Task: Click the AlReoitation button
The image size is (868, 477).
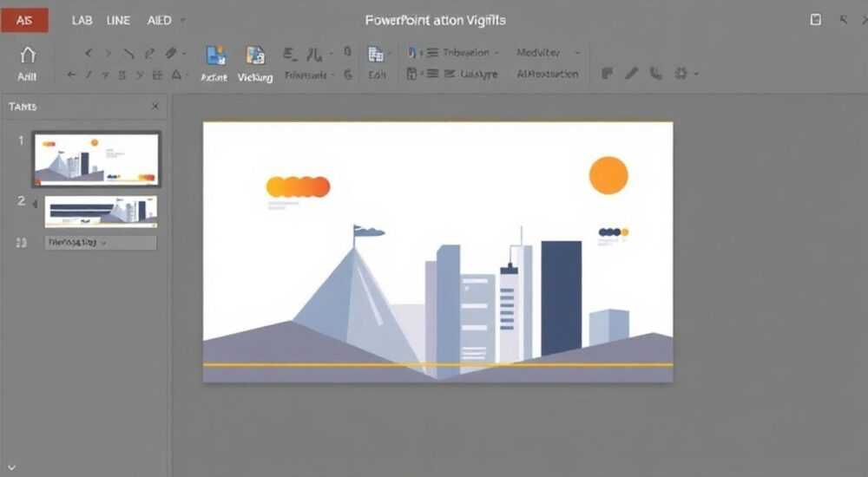Action: 548,74
